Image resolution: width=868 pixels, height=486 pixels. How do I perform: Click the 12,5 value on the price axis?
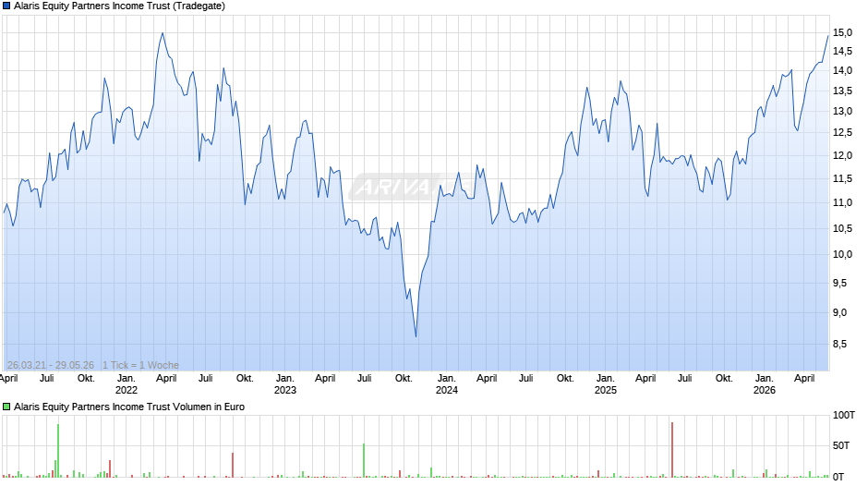click(842, 132)
